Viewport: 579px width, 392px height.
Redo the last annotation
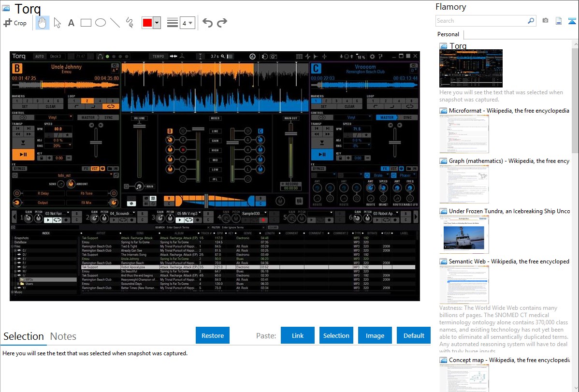click(x=222, y=23)
